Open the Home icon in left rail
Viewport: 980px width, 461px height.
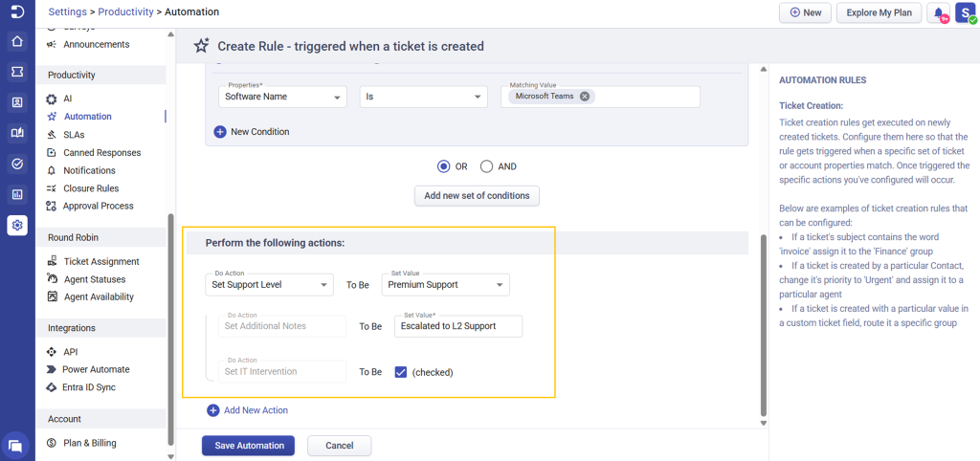tap(17, 42)
